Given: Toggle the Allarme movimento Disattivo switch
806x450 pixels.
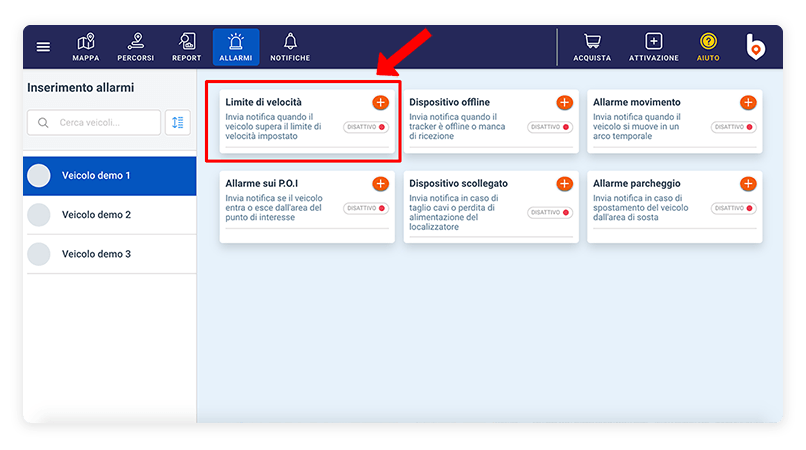Looking at the screenshot, I should pyautogui.click(x=733, y=128).
